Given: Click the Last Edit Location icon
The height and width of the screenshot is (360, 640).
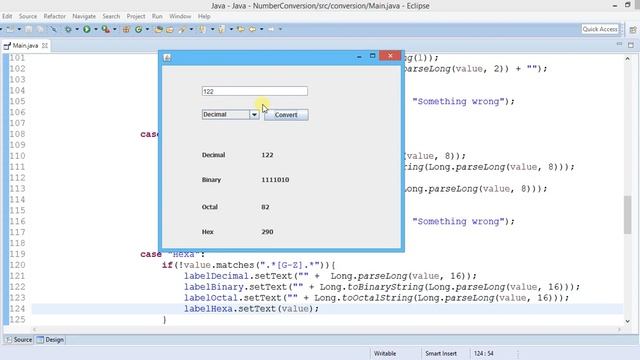Looking at the screenshot, I should (240, 29).
